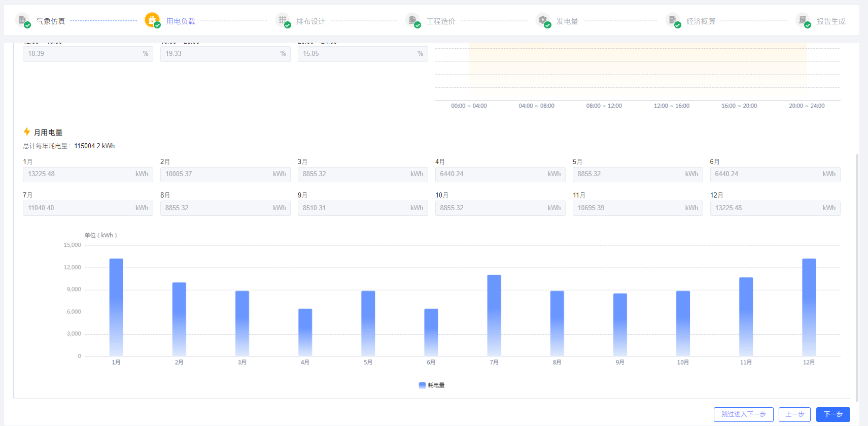Click the 20:00 ~ 24:00 axis label

(x=807, y=106)
